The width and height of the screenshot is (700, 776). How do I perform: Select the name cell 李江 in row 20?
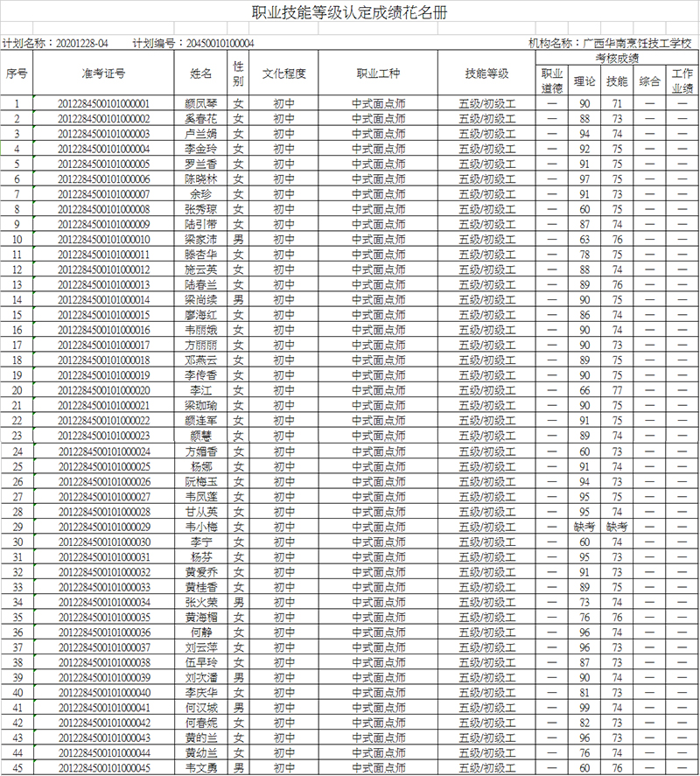coord(201,390)
